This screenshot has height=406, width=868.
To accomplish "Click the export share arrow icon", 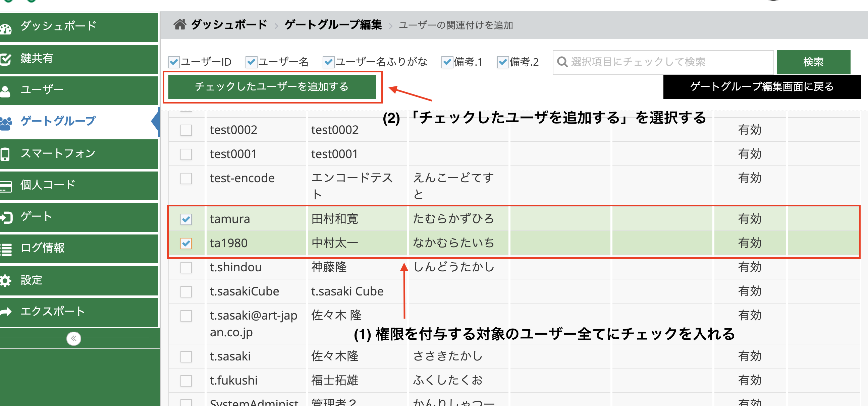I will (x=6, y=312).
